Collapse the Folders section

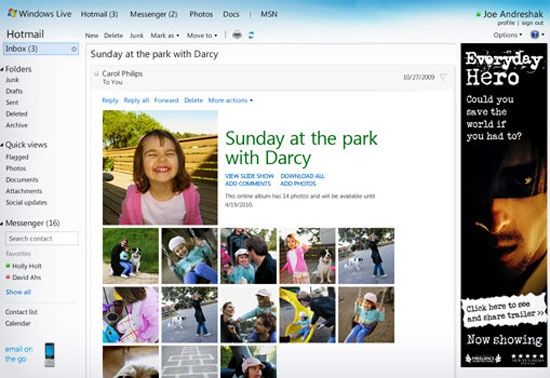click(2, 69)
